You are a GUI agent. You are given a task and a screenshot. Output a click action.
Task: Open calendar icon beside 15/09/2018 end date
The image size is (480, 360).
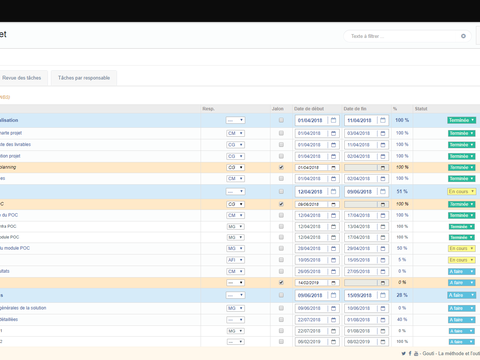(383, 295)
